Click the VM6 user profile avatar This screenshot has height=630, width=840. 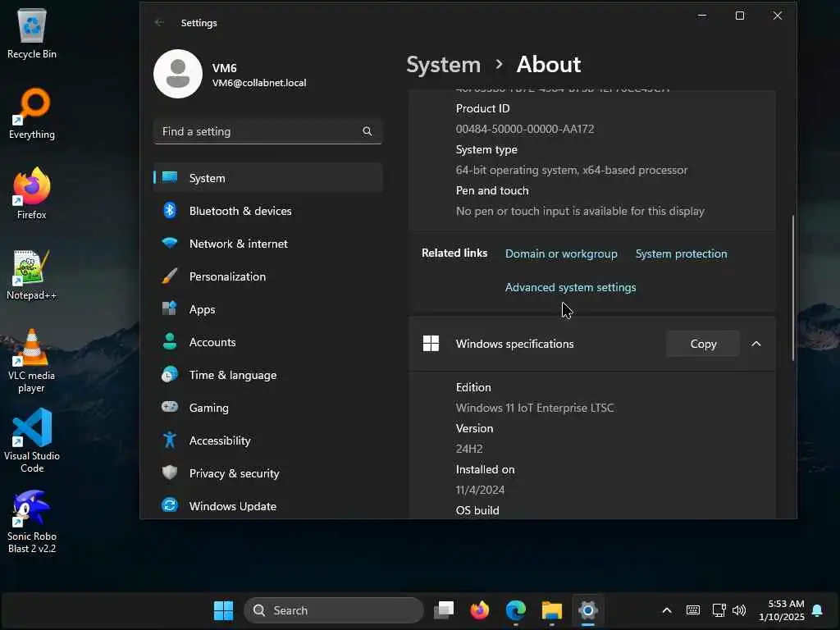click(178, 74)
